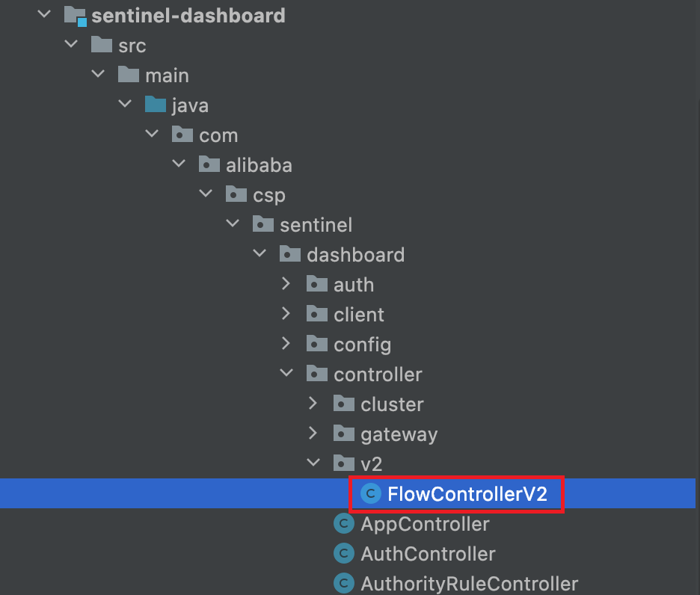Select the alibaba package label
The image size is (700, 595).
point(259,165)
